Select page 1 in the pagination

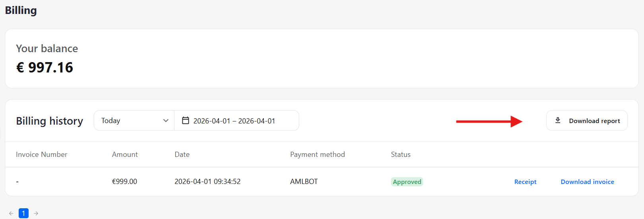[x=23, y=213]
